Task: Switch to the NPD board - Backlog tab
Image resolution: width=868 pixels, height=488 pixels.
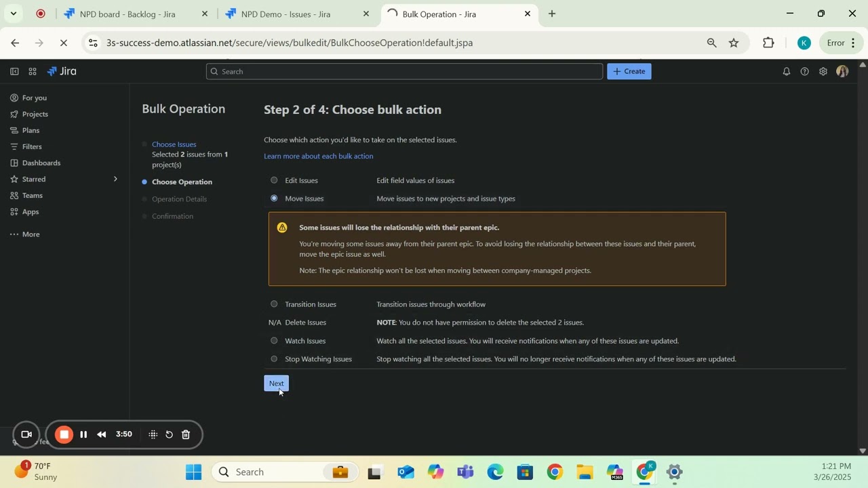Action: [x=136, y=14]
